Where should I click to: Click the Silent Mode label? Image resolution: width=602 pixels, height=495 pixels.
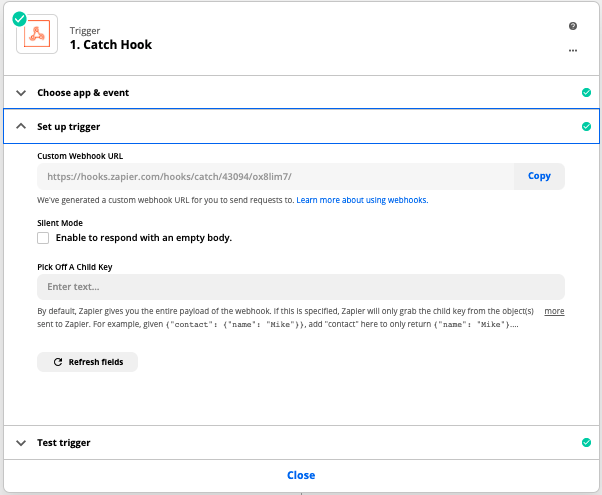pyautogui.click(x=60, y=223)
